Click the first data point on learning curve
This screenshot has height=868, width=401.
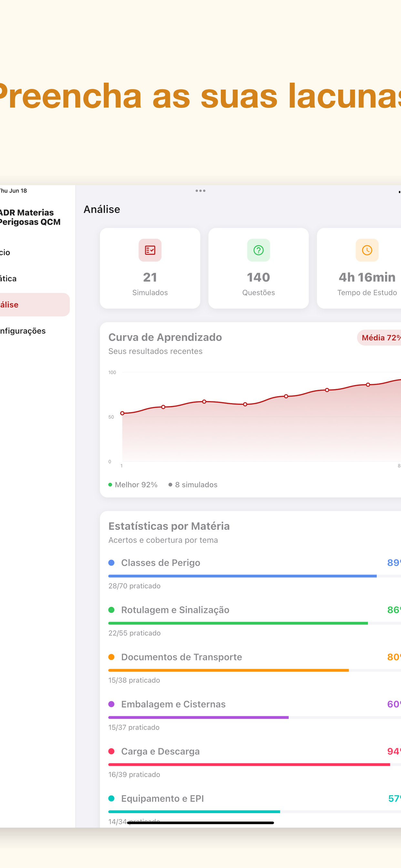click(x=122, y=413)
